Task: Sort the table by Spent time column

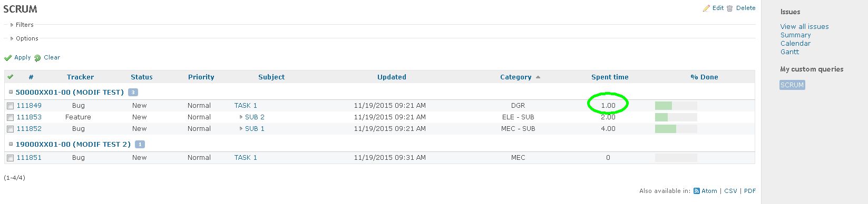Action: [610, 77]
